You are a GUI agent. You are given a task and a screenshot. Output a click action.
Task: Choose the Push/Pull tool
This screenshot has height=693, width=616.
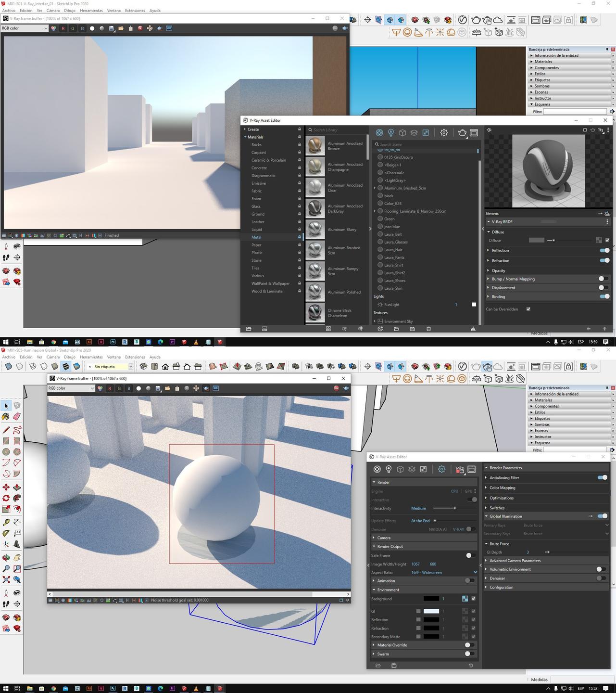click(x=17, y=487)
